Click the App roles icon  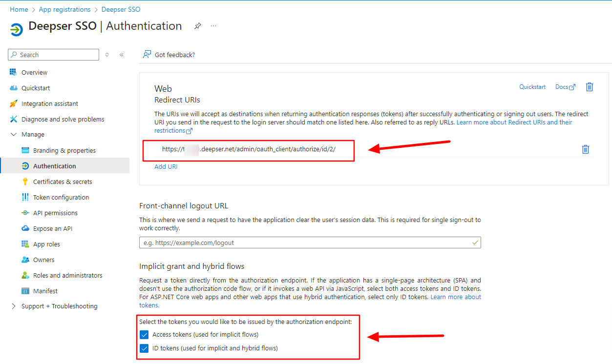point(25,244)
